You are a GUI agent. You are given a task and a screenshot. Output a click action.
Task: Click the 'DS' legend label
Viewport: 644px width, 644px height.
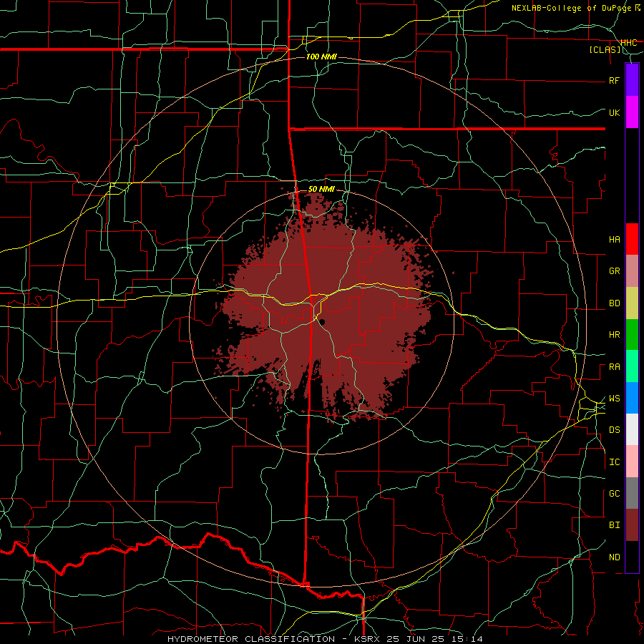click(615, 430)
